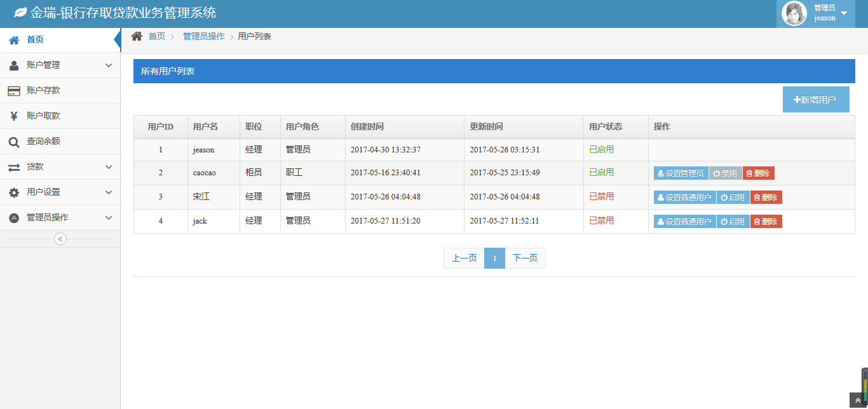The image size is (868, 409).
Task: Open 首页 in the sidebar
Action: point(60,40)
